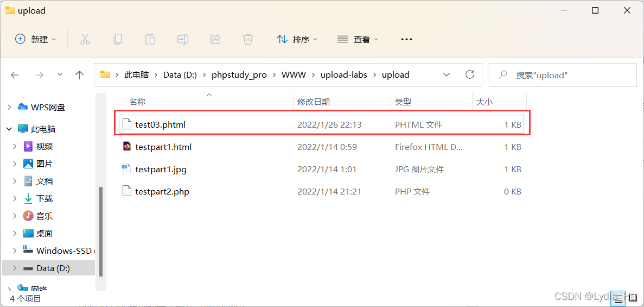Open the 查看 view dropdown
Viewport: 644px width, 307px height.
point(358,40)
